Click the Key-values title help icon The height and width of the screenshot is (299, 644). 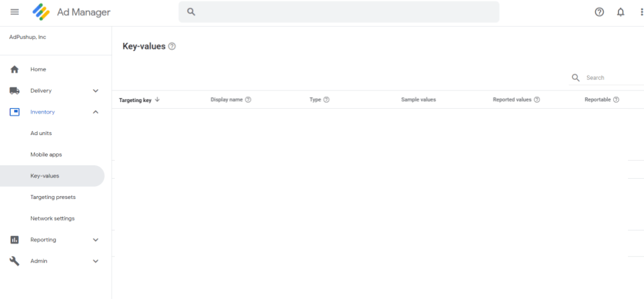172,46
